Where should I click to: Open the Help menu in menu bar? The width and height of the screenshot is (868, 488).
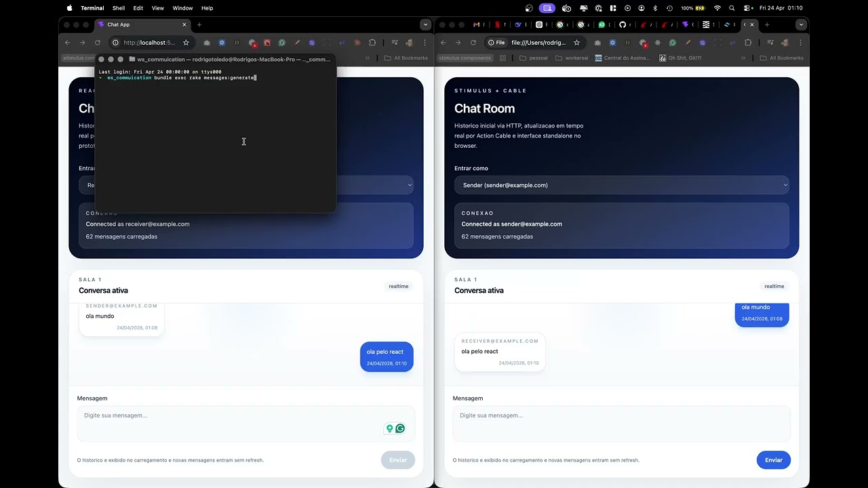(x=208, y=8)
